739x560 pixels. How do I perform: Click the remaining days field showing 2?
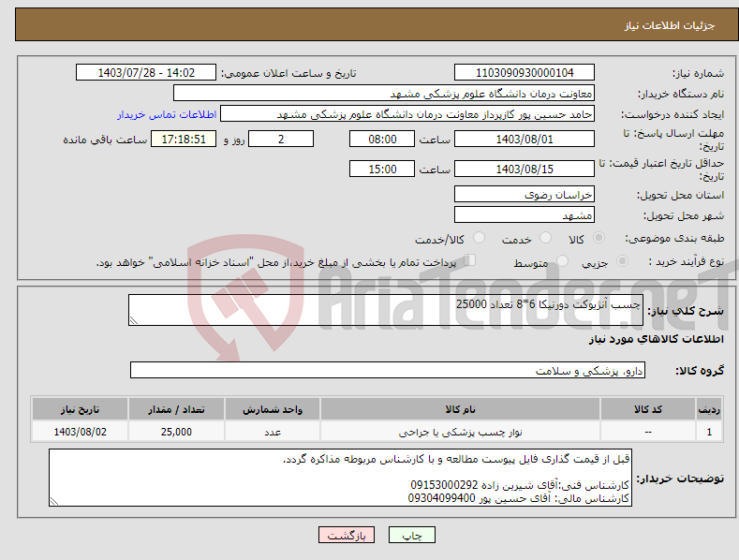point(281,139)
